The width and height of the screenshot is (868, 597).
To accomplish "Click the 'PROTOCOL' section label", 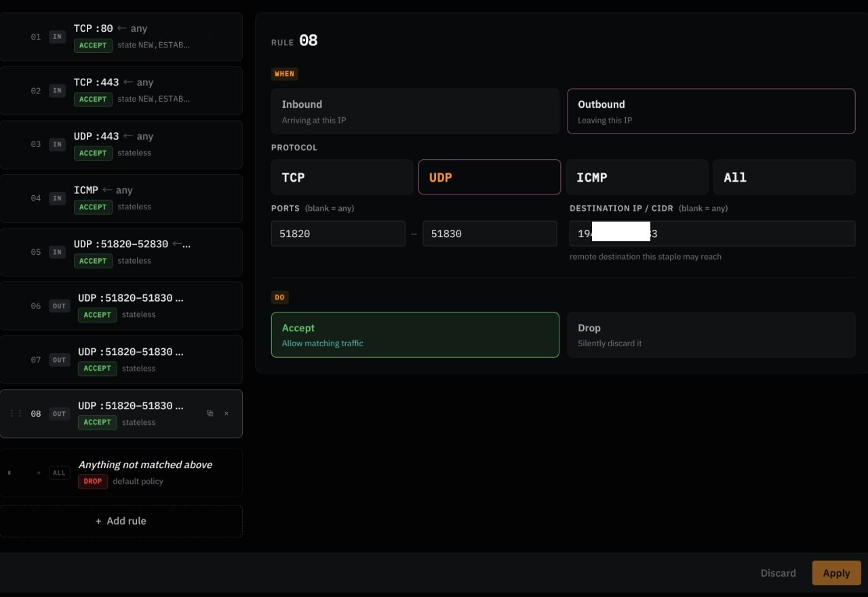I will coord(294,148).
